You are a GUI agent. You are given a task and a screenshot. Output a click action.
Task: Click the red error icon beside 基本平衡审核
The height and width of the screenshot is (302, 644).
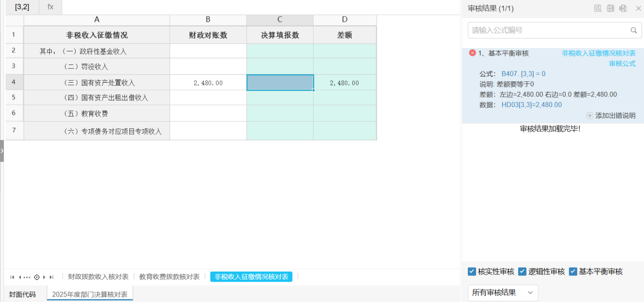coord(472,53)
